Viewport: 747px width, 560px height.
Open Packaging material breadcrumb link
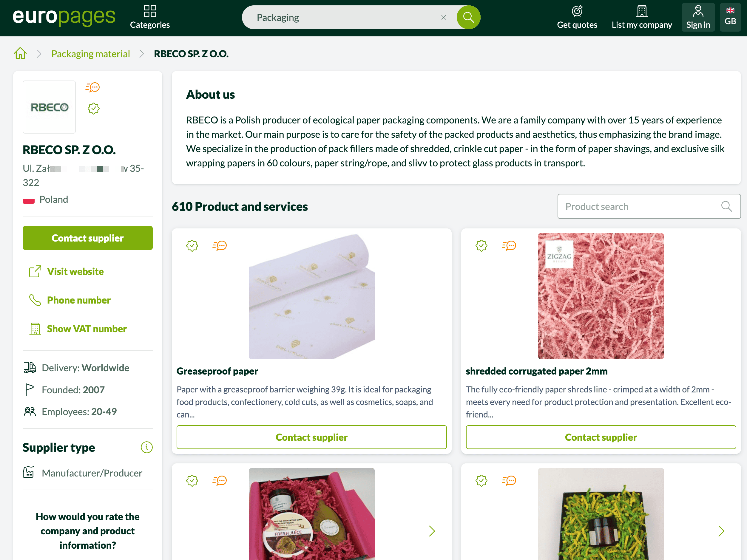[90, 54]
